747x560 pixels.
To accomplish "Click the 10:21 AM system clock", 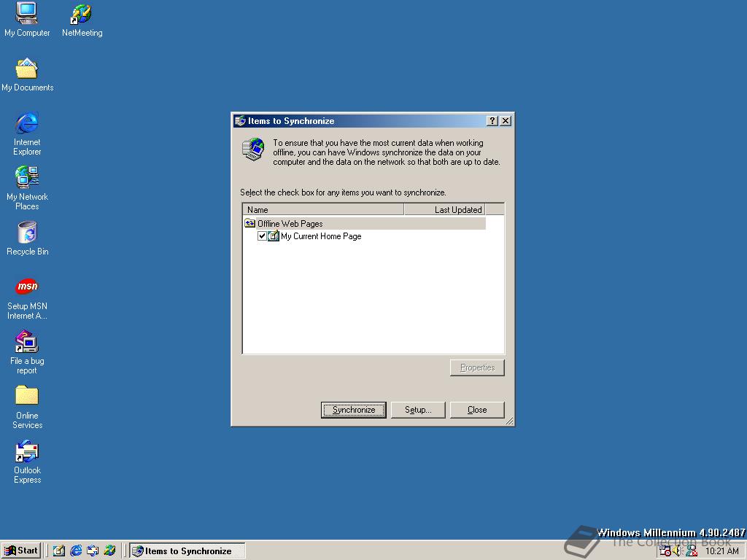I will tap(721, 551).
